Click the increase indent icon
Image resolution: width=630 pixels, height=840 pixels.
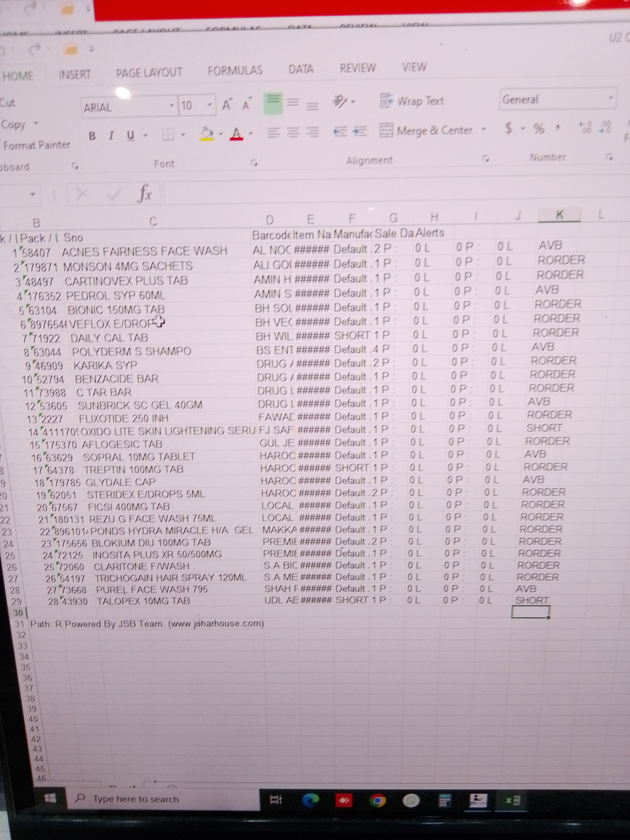(x=360, y=131)
